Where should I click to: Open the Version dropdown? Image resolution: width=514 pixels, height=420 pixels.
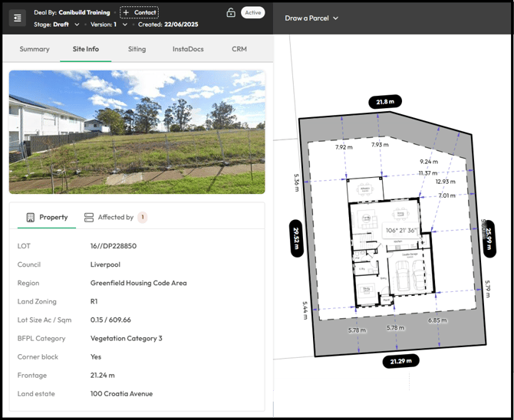(124, 25)
